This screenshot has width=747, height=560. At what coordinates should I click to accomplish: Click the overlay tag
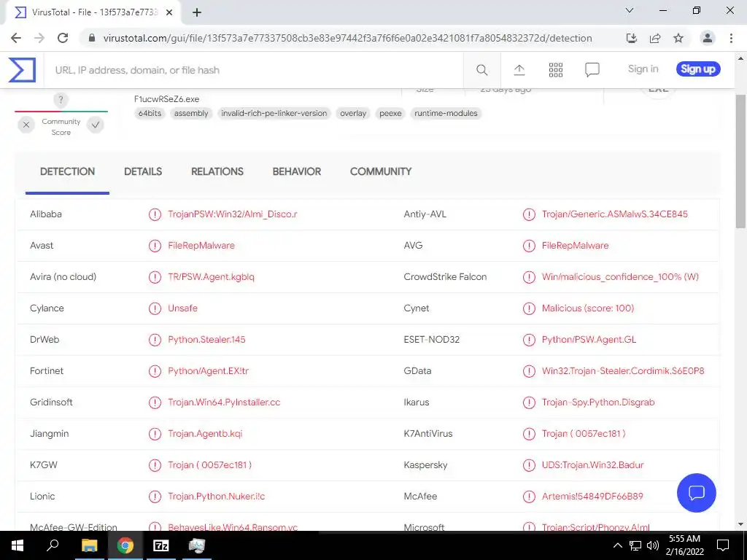point(353,113)
